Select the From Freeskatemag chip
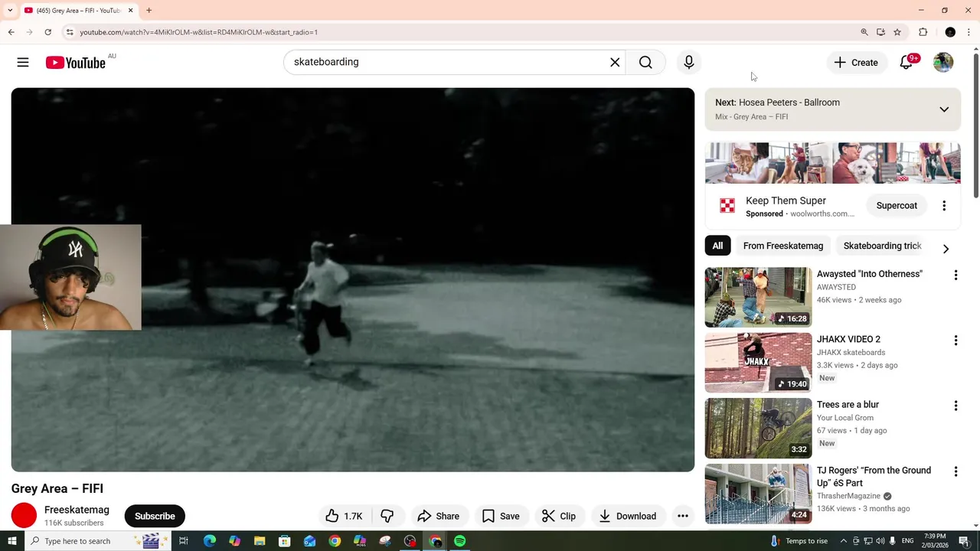The image size is (980, 551). pos(783,246)
